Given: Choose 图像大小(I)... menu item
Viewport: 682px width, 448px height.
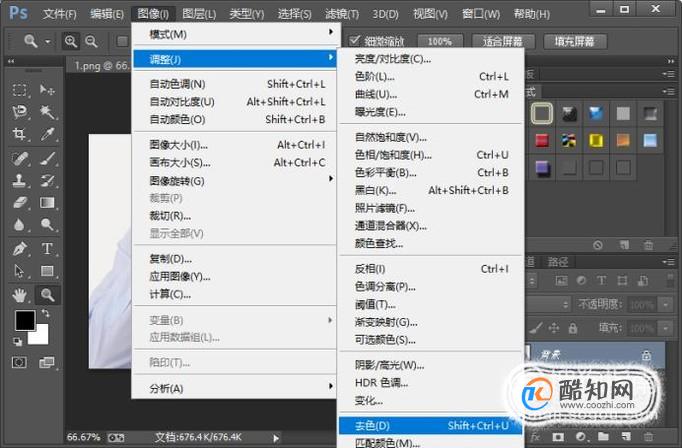Looking at the screenshot, I should coord(234,145).
